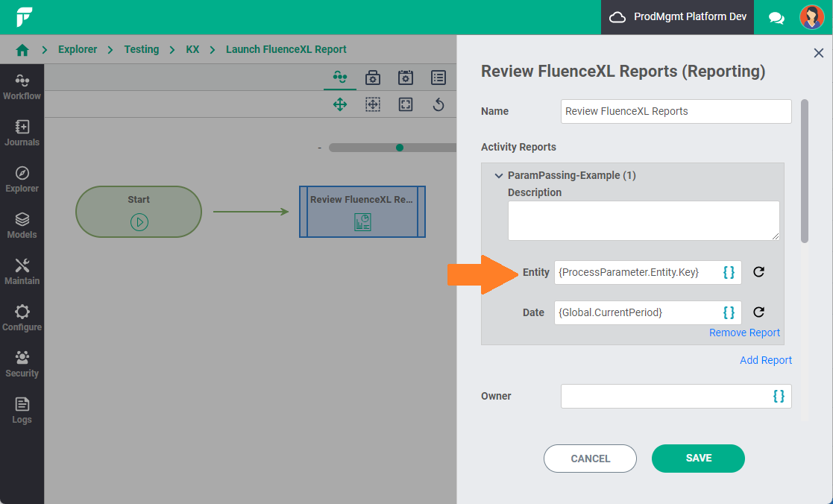The image size is (833, 504).
Task: Open the ProdMgmt Platform Dev environment selector
Action: click(x=677, y=17)
